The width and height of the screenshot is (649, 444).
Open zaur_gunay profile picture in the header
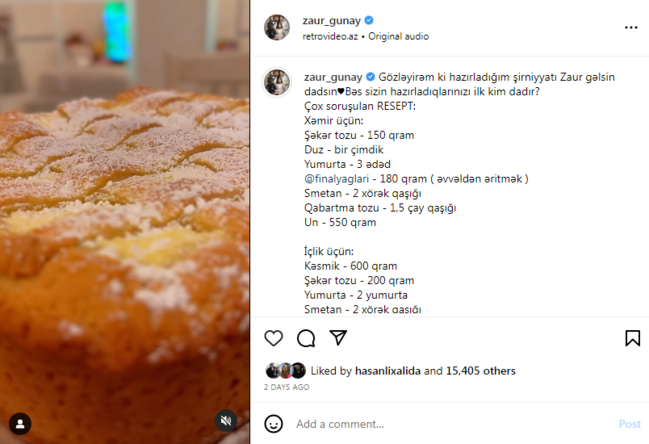pyautogui.click(x=277, y=27)
